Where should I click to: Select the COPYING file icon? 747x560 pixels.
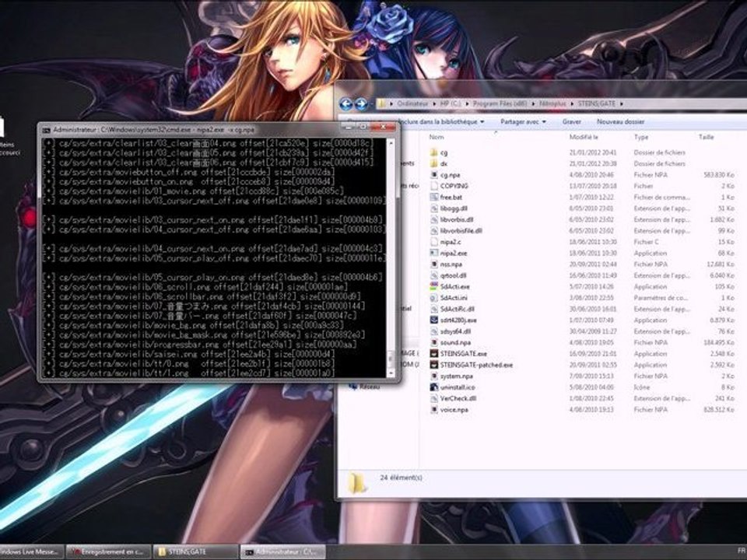tap(434, 186)
